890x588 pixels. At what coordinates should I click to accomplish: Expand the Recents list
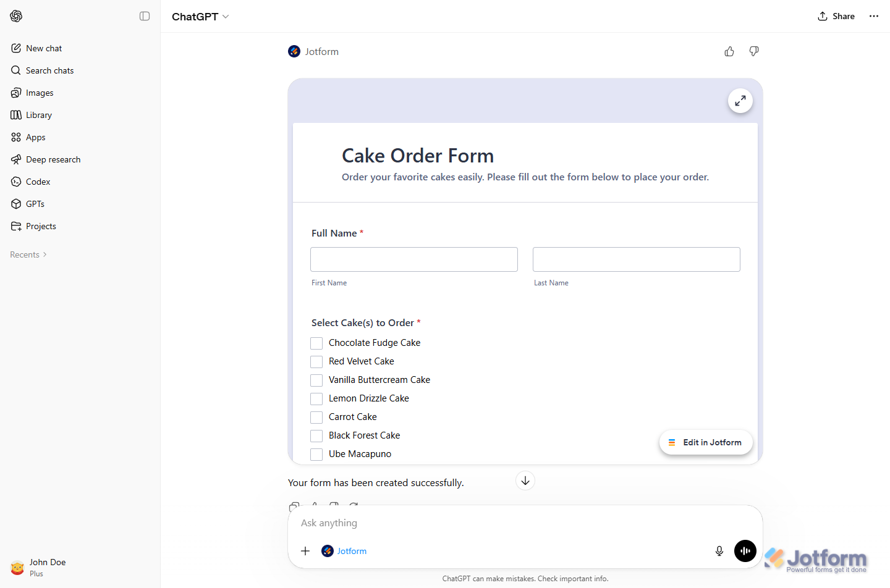click(x=28, y=254)
